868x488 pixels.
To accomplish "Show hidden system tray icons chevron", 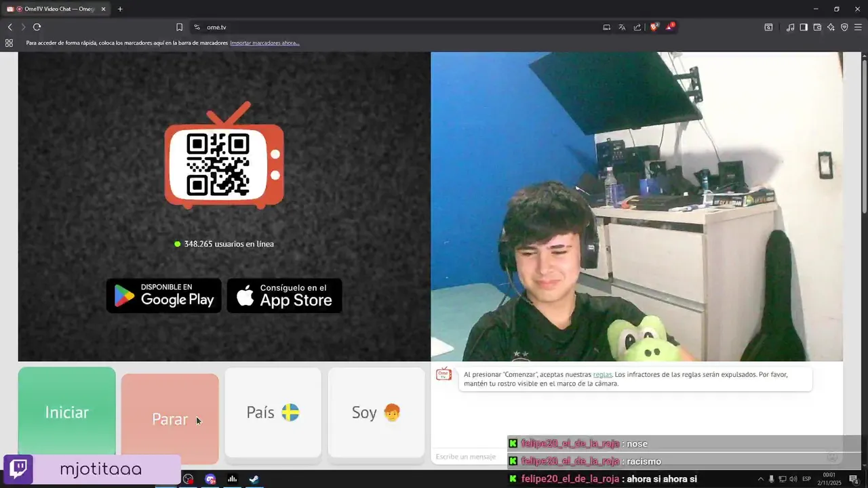I will pyautogui.click(x=760, y=479).
